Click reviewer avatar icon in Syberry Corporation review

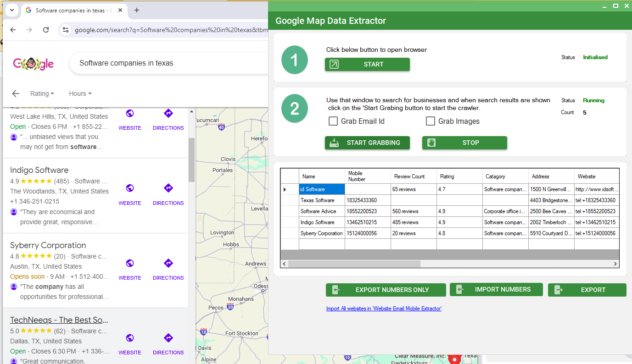[x=14, y=287]
